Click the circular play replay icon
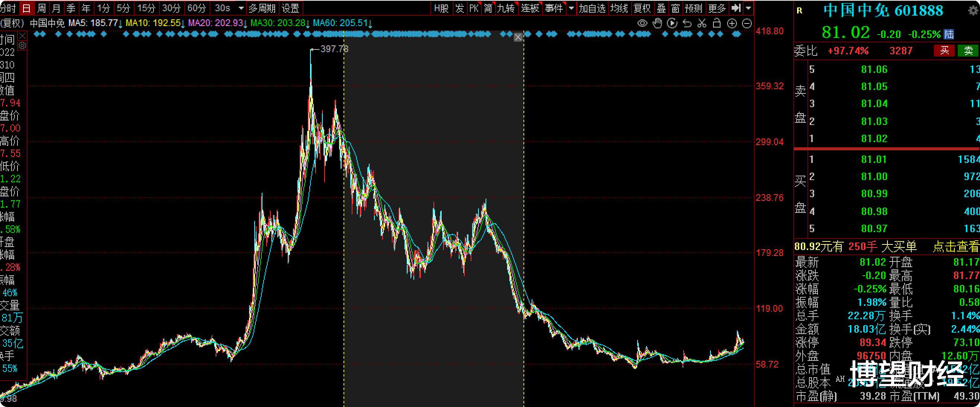 coord(672,23)
